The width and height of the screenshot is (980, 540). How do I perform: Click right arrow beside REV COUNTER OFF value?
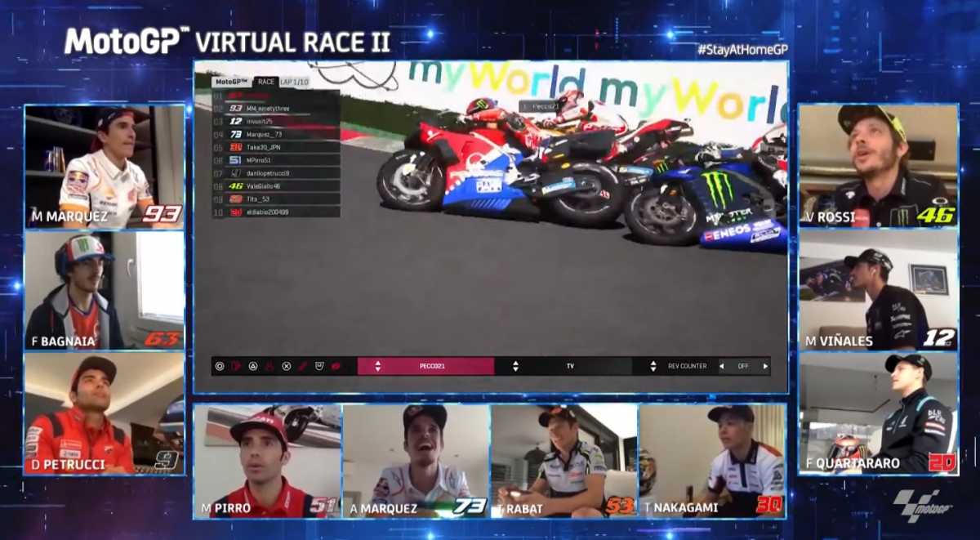(x=764, y=366)
